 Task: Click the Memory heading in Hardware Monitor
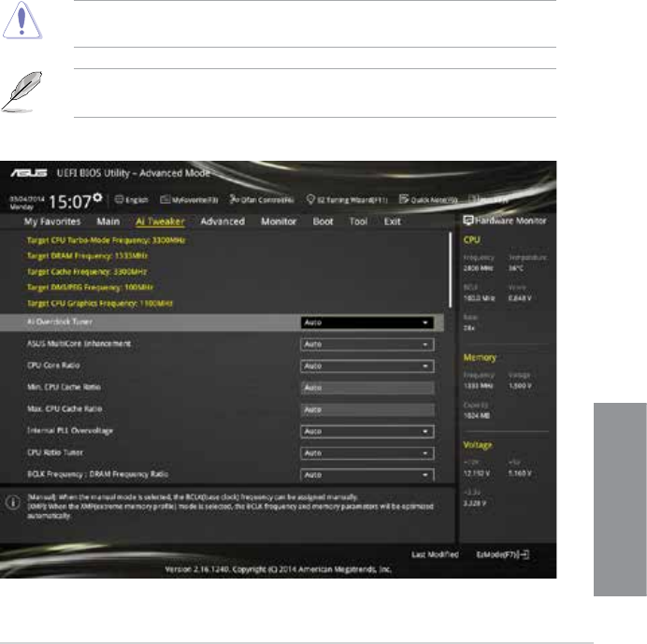pos(480,358)
